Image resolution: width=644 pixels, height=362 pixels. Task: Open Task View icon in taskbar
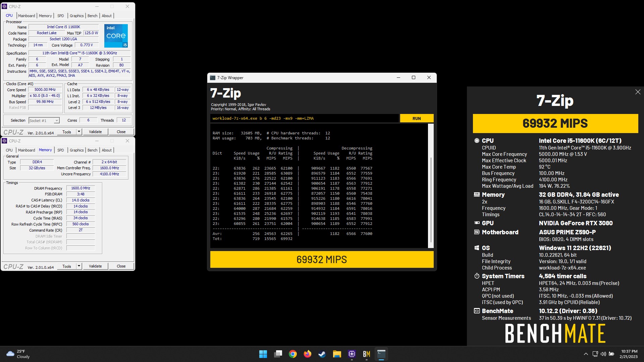(278, 354)
